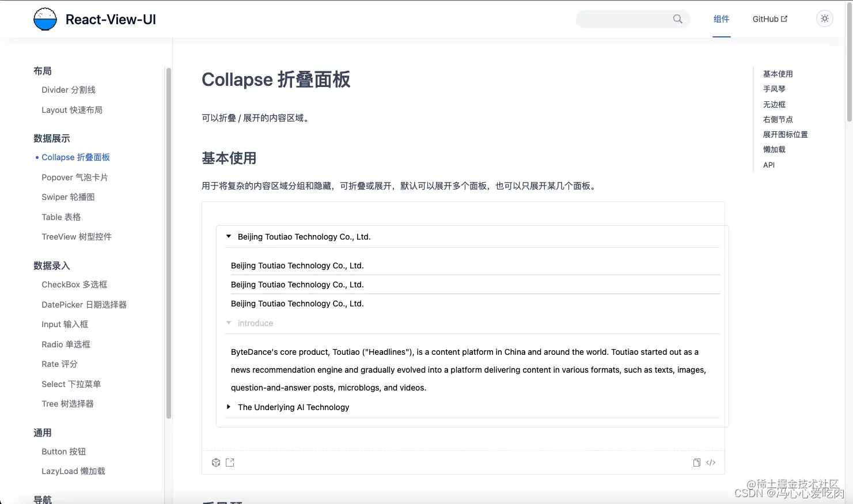This screenshot has width=853, height=504.
Task: Click the Collapse 折叠面板 page title
Action: pyautogui.click(x=276, y=79)
